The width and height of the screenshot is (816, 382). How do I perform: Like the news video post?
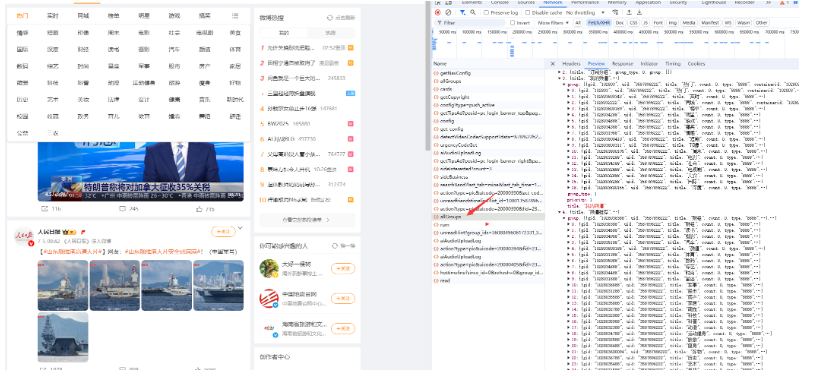click(199, 209)
